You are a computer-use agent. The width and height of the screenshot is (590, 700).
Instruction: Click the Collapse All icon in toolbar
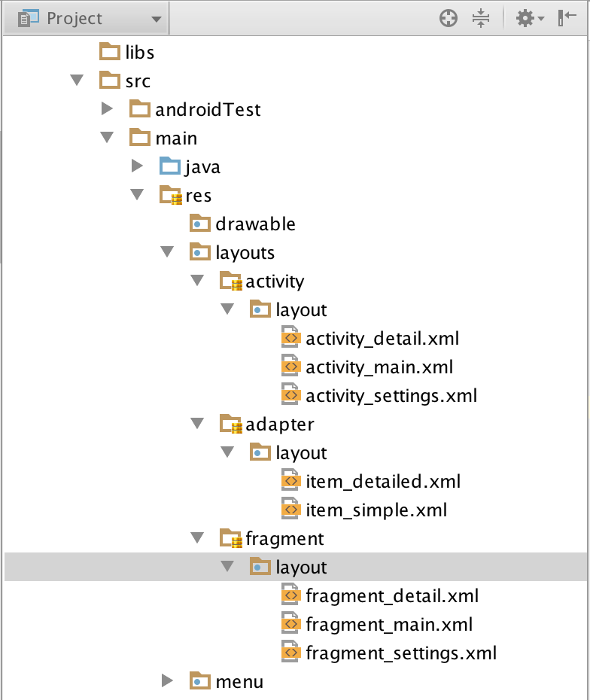[x=482, y=18]
